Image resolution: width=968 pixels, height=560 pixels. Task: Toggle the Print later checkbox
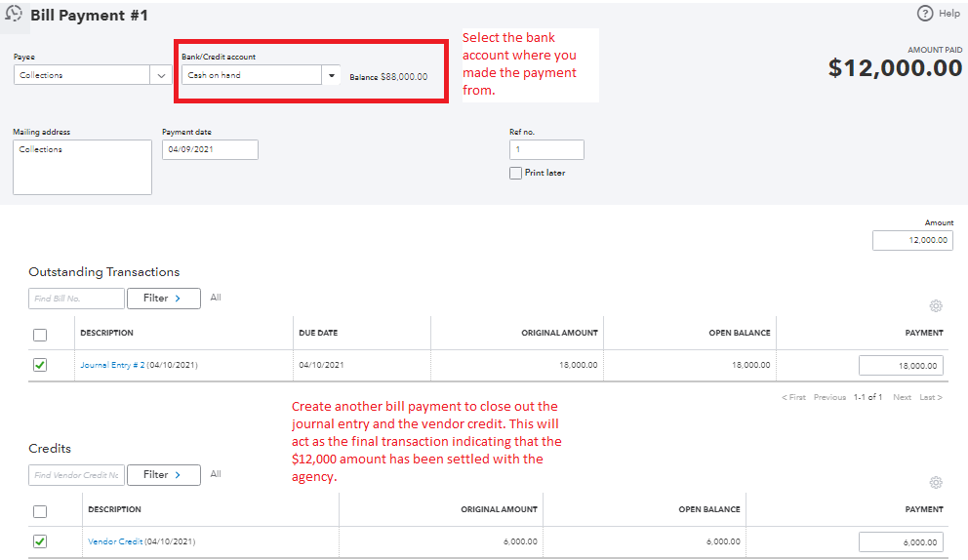[x=515, y=173]
